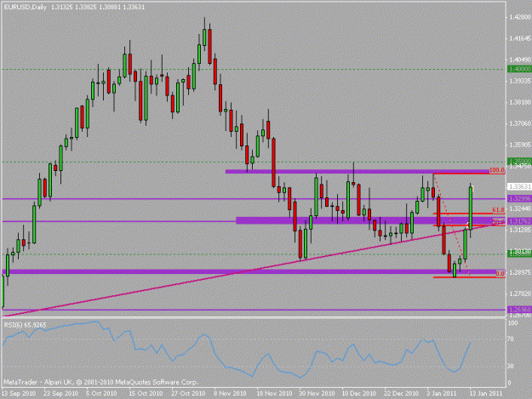The image size is (532, 399).
Task: Click the 1.38180 price axis label
Action: pos(520,102)
